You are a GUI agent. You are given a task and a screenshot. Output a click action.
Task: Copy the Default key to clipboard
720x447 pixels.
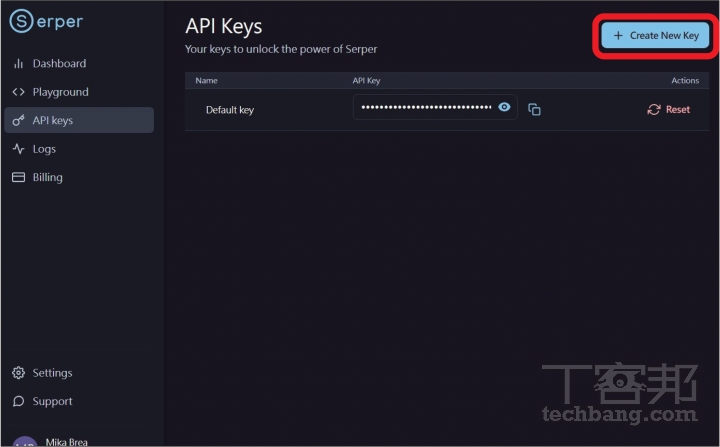(534, 109)
